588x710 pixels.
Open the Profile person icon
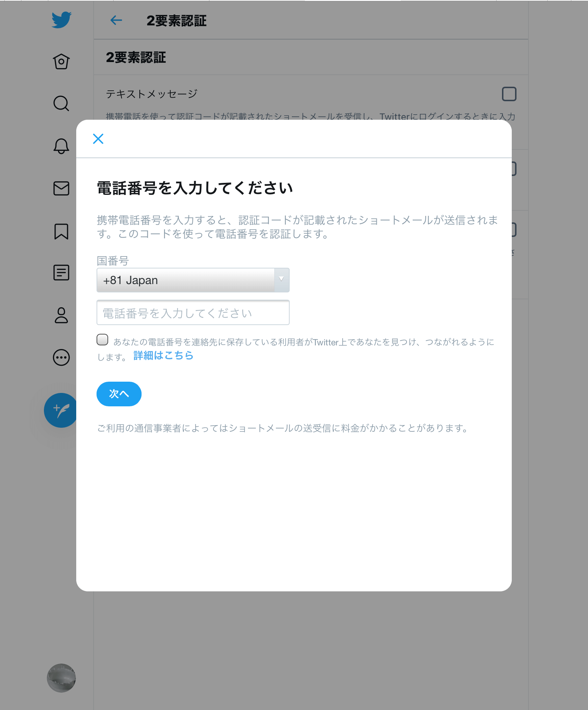click(61, 315)
